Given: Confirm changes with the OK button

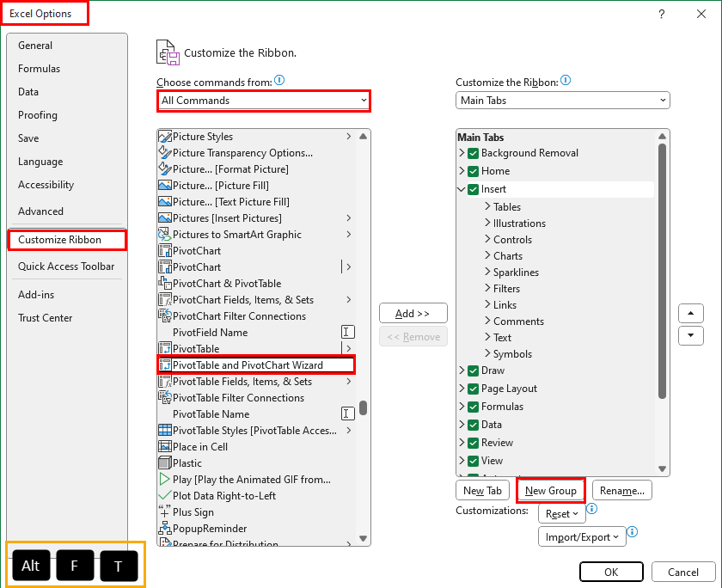Looking at the screenshot, I should tap(611, 572).
